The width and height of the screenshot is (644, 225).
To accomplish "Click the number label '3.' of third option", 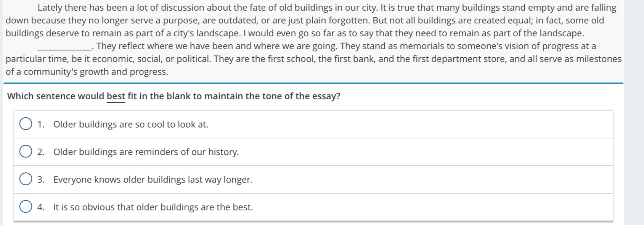I will (41, 180).
